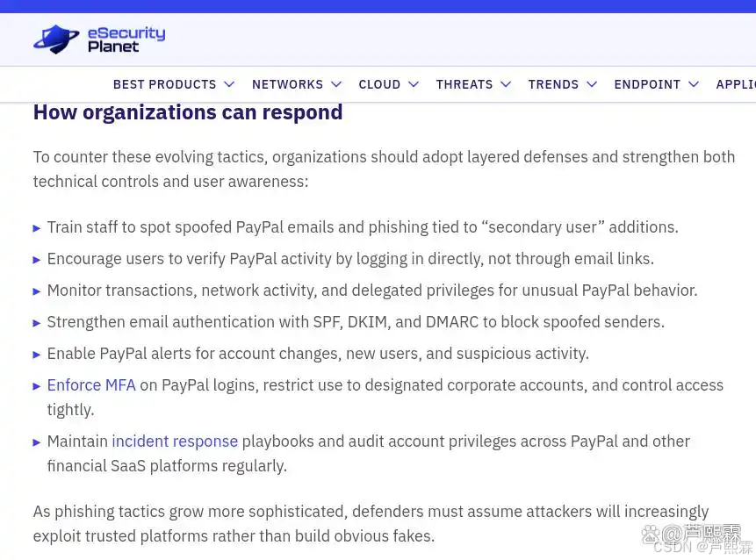Click the bullet Enable PayPal alerts for account changes
This screenshot has height=560, width=756.
coord(318,354)
